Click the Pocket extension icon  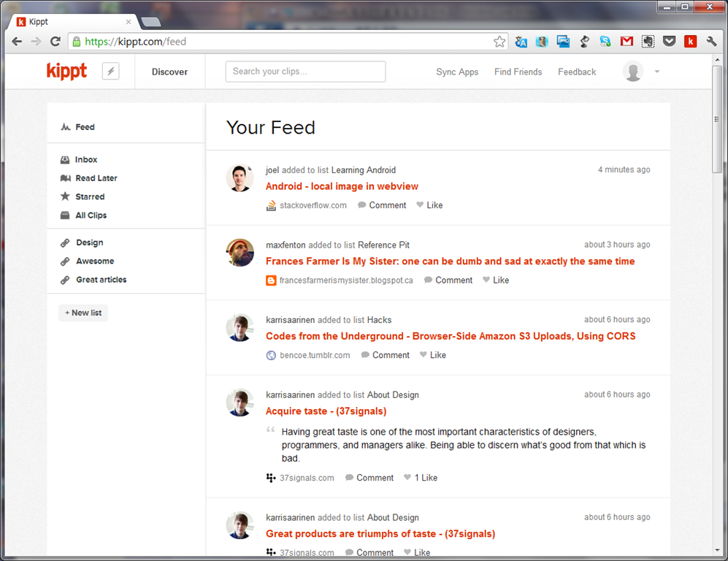[x=669, y=42]
